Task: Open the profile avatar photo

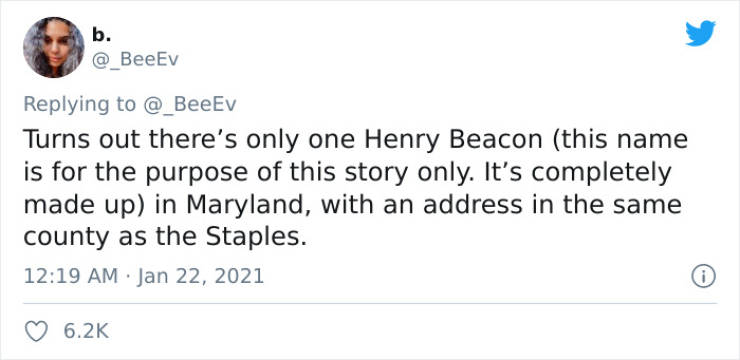Action: (x=53, y=47)
